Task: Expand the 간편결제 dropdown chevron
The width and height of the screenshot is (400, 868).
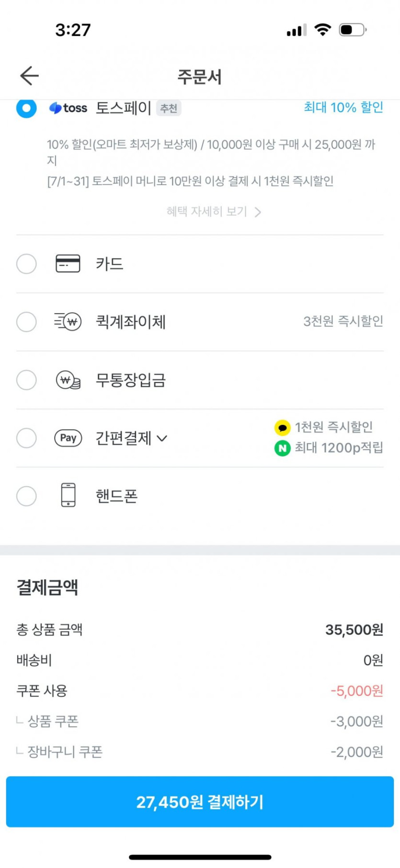Action: point(162,438)
